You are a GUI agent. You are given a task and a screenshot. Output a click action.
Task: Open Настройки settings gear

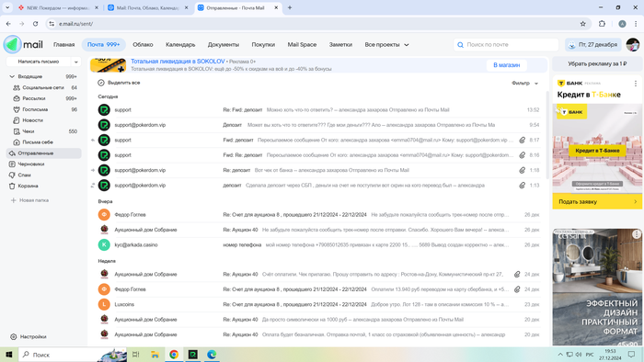pos(14,336)
